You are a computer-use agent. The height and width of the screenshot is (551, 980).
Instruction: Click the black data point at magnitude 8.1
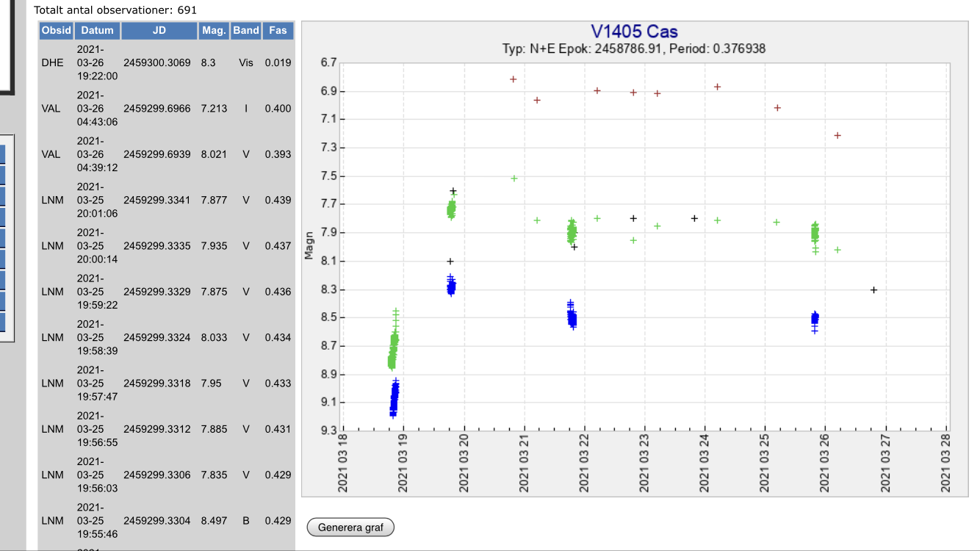(x=450, y=262)
